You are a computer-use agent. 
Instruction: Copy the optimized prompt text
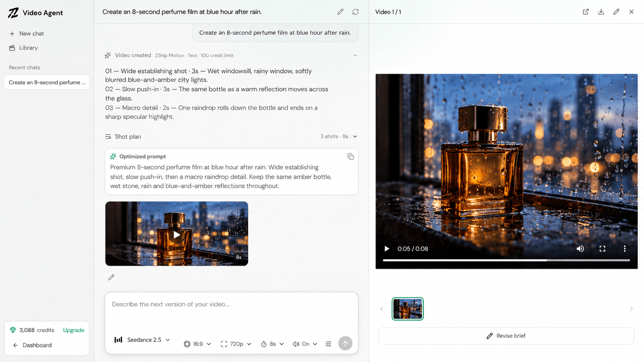pos(351,157)
